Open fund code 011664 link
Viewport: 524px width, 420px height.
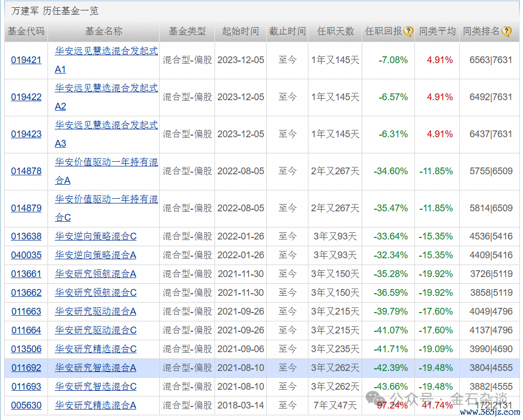pos(26,330)
